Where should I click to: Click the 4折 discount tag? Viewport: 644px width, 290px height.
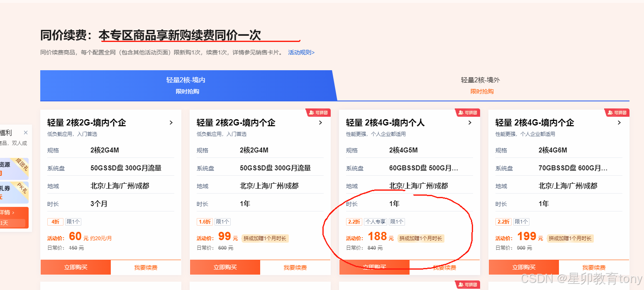tap(55, 222)
